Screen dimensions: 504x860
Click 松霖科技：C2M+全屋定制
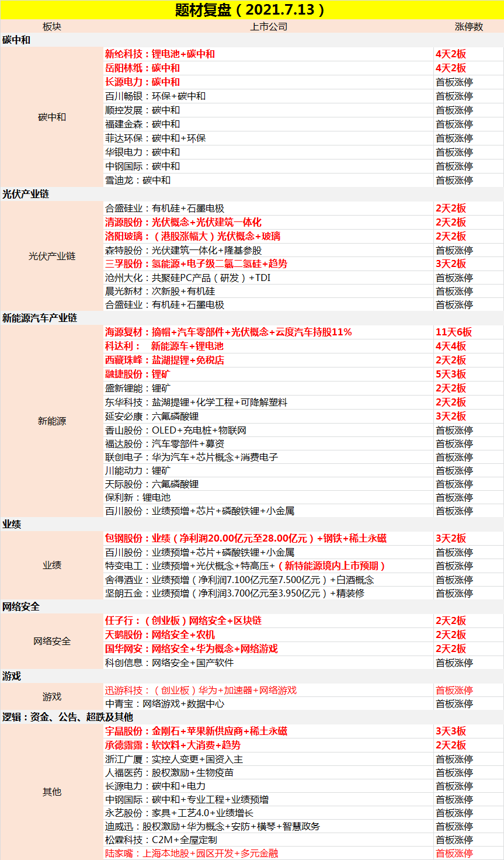[161, 840]
